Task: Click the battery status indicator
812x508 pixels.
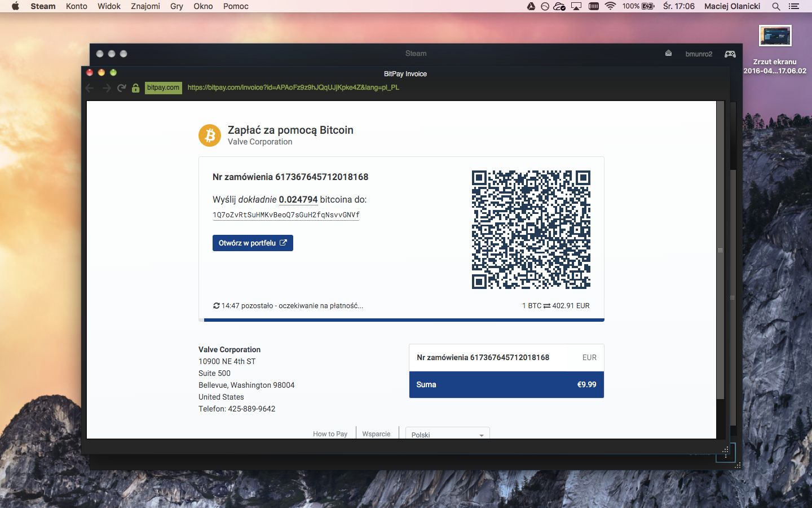Action: 638,6
